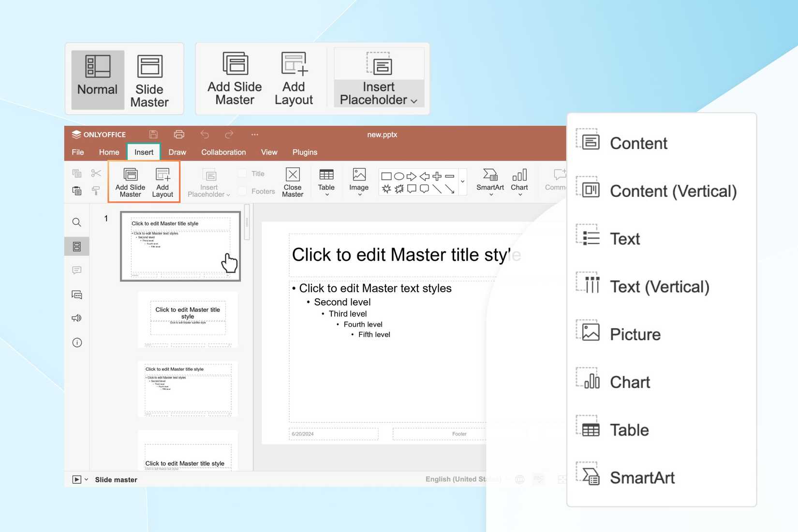Toggle the Title checkbox in ribbon
This screenshot has height=532, width=798.
(242, 174)
